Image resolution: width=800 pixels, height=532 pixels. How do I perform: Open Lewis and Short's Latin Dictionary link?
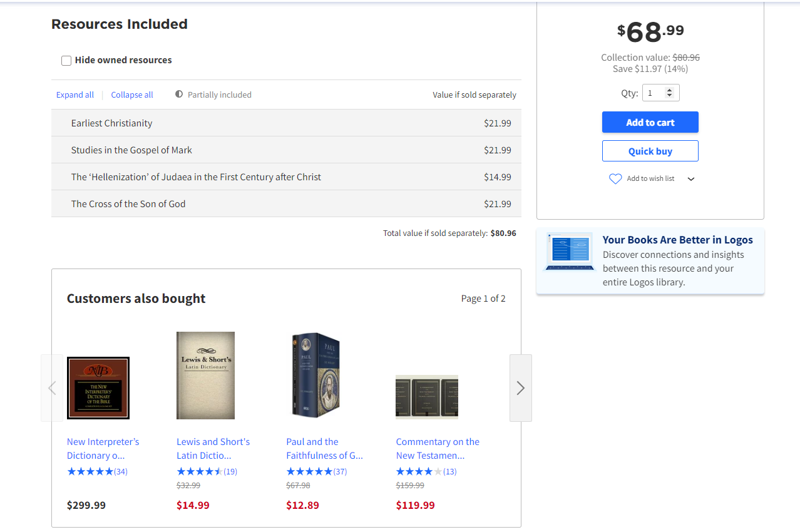coord(213,449)
